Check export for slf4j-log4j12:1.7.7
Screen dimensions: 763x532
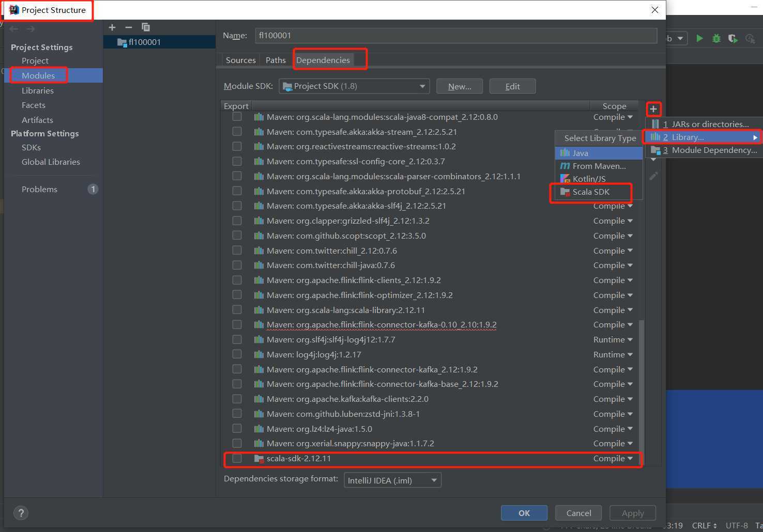point(237,339)
